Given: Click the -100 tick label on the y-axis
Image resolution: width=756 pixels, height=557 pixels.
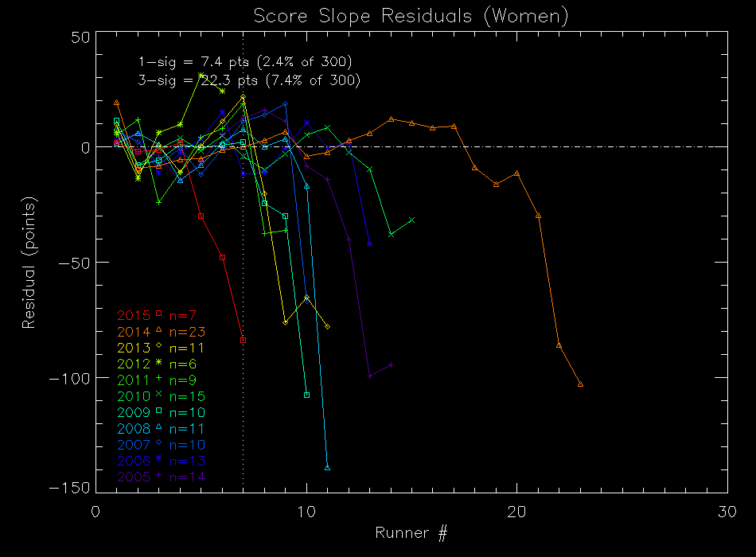Looking at the screenshot, I should click(67, 377).
